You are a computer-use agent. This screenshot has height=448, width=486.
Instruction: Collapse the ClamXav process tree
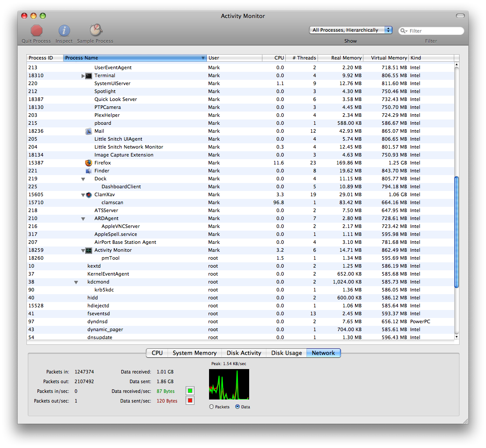click(83, 195)
